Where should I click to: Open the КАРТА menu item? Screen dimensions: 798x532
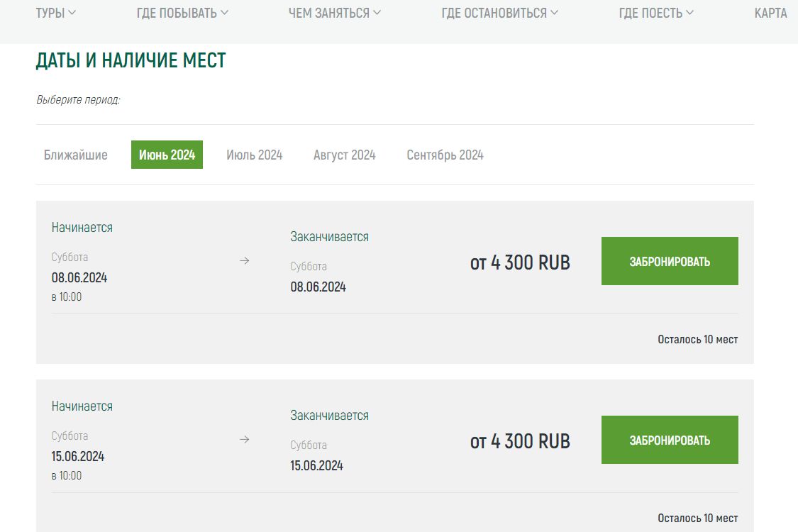(x=770, y=13)
